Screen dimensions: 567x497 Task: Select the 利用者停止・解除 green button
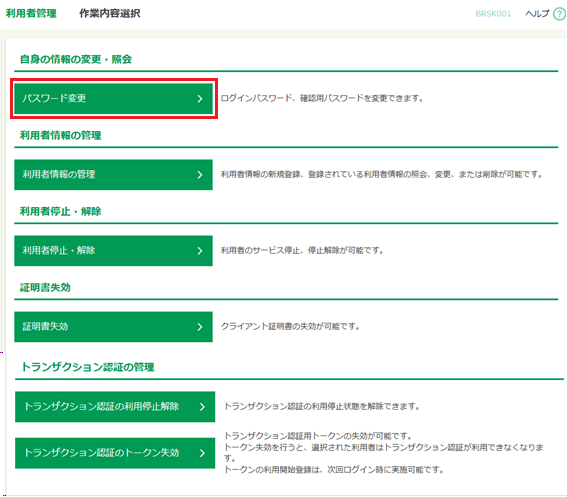pyautogui.click(x=114, y=251)
